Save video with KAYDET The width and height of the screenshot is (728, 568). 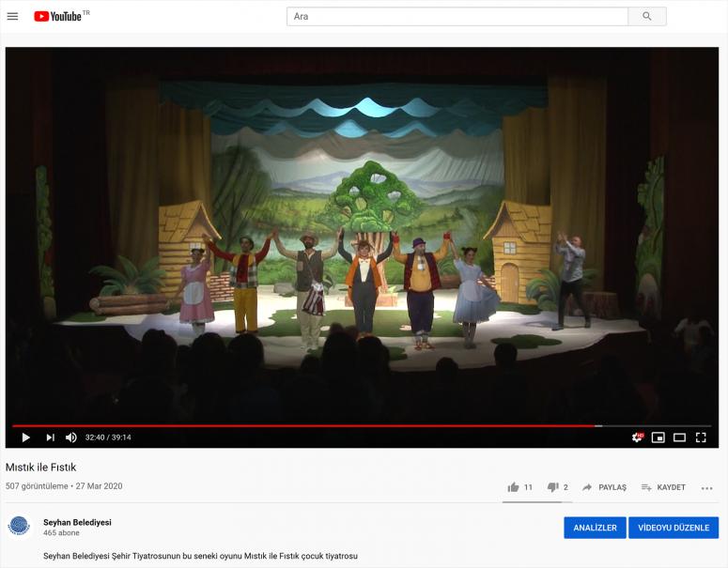pyautogui.click(x=663, y=487)
